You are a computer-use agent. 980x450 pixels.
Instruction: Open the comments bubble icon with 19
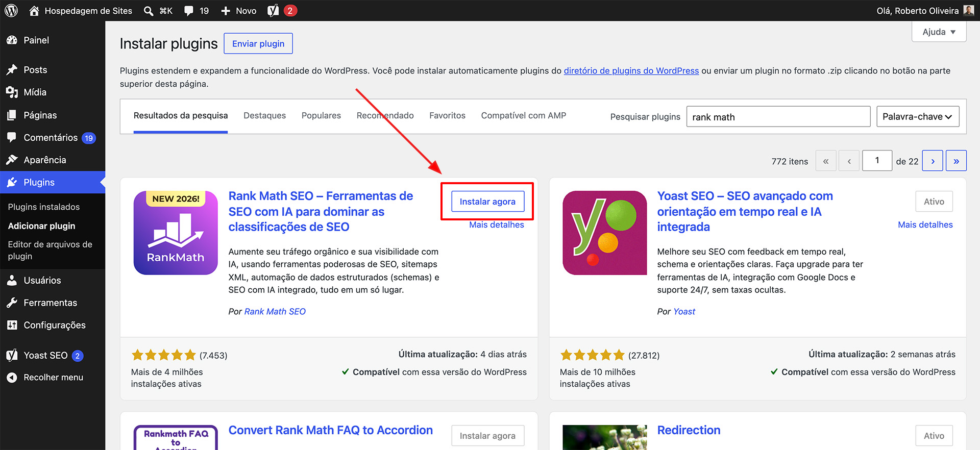pyautogui.click(x=189, y=11)
